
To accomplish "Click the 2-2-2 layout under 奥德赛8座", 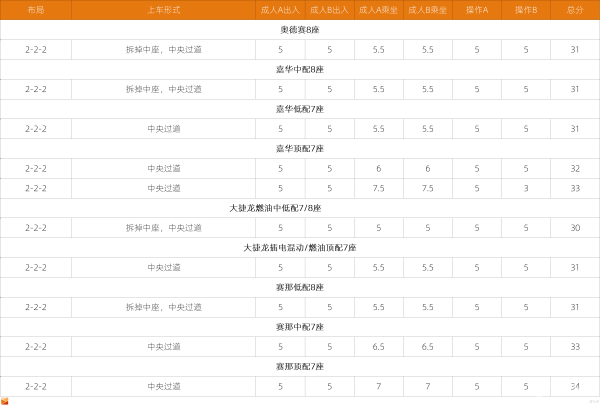I will pyautogui.click(x=36, y=49).
